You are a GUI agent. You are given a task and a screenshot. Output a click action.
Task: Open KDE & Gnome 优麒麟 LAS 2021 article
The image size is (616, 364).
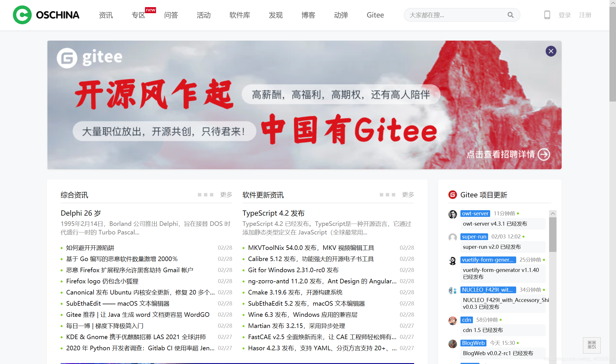(x=136, y=337)
